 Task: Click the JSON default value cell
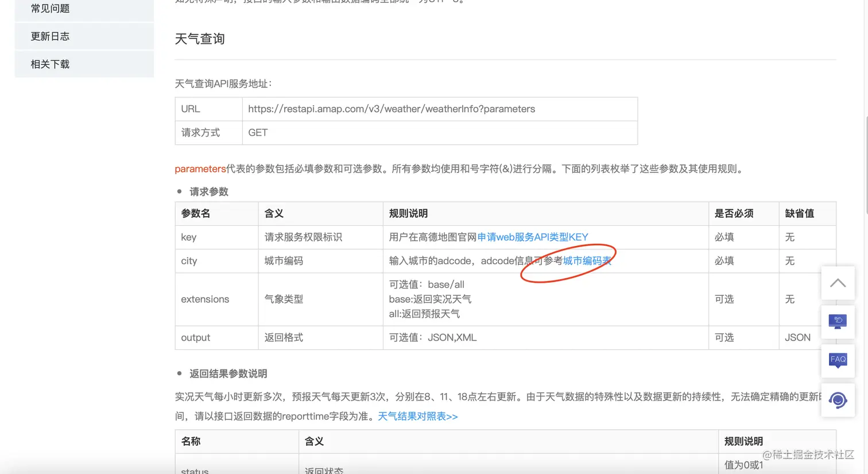[807, 338]
